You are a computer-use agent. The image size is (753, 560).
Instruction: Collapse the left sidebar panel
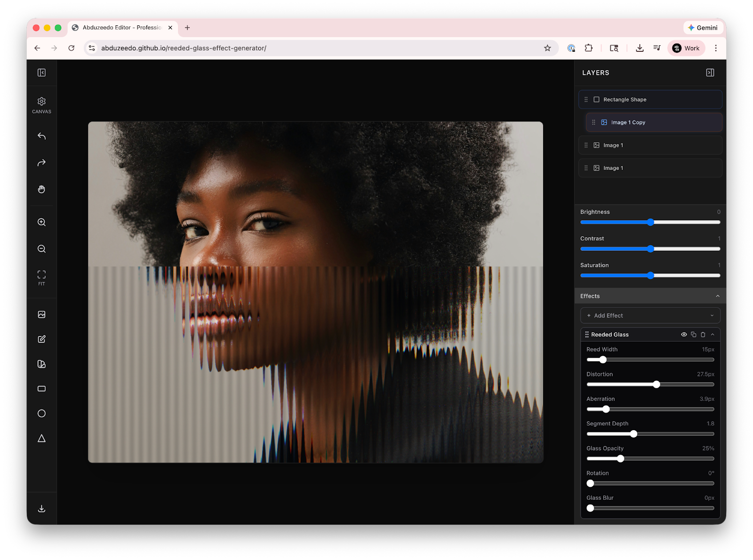(x=41, y=72)
